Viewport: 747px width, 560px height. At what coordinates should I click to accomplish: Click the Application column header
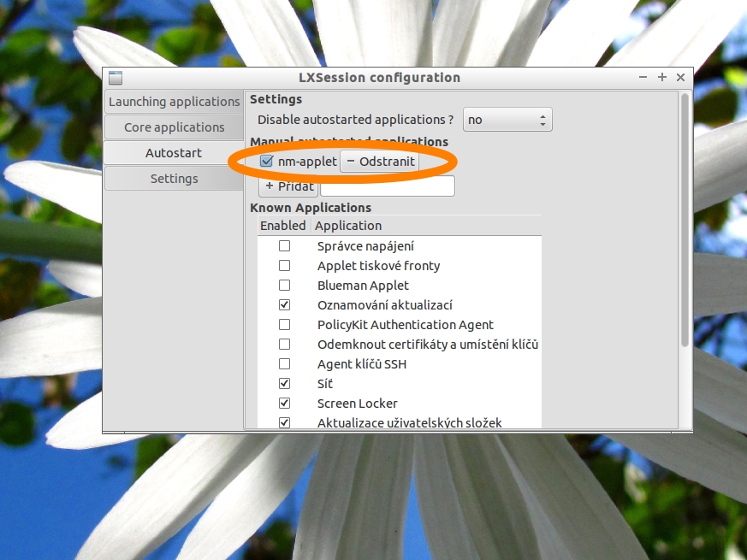425,226
